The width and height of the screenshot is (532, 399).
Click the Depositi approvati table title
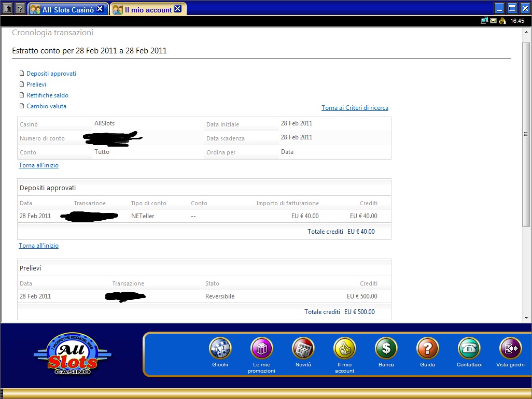(48, 188)
